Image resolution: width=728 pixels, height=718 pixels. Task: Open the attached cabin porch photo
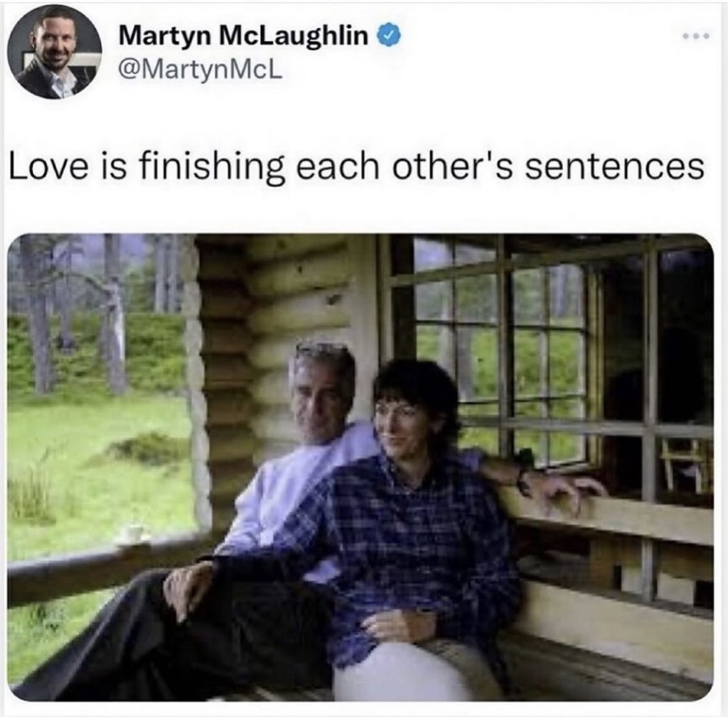pos(360,467)
